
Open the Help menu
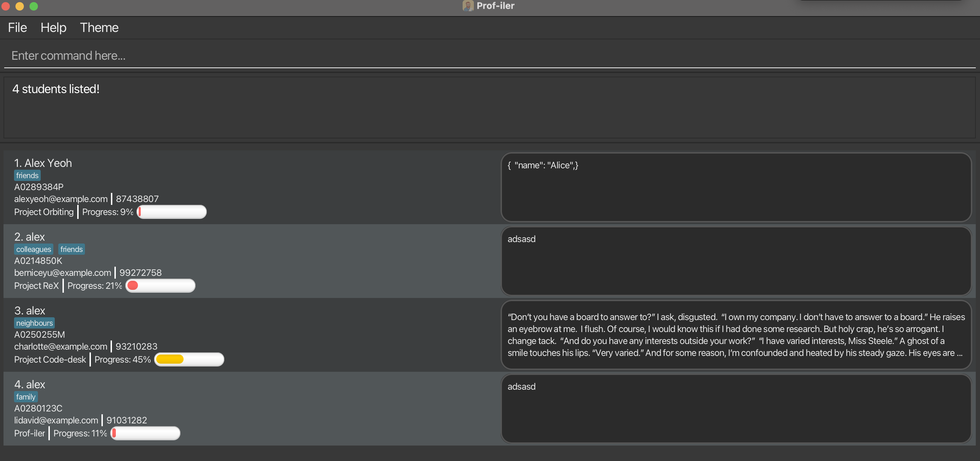53,27
